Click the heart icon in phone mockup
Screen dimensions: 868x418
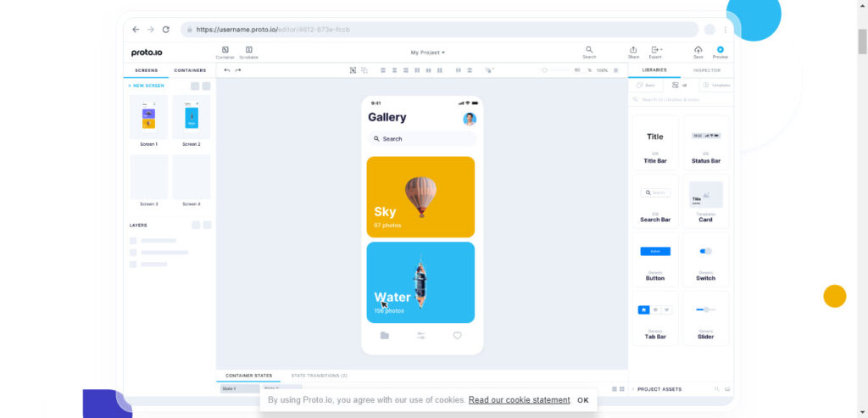[457, 336]
